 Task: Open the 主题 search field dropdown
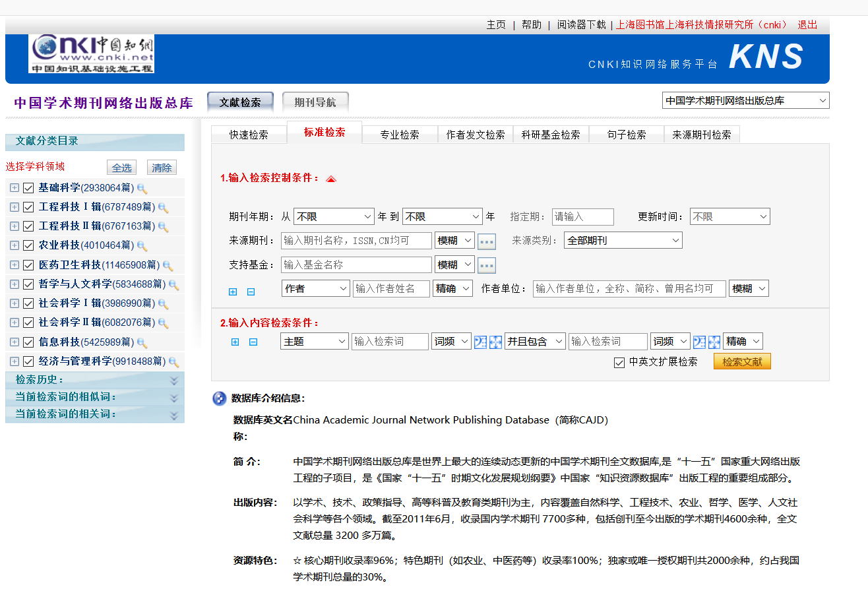coord(315,341)
